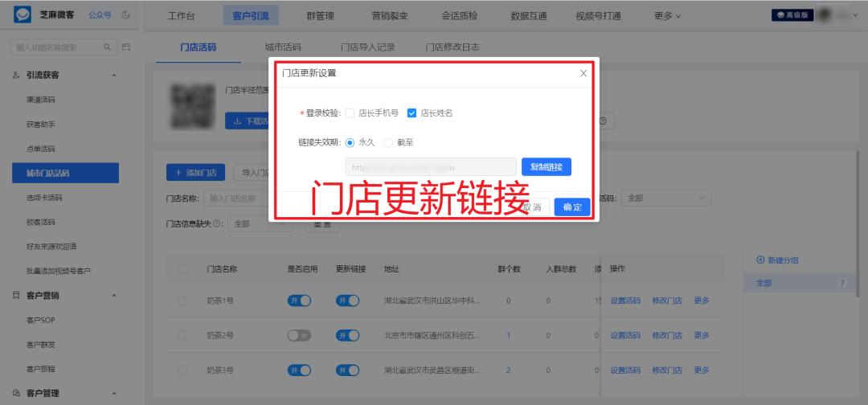Open 更多 actions for 奶茶3号
The width and height of the screenshot is (868, 405).
tap(702, 370)
